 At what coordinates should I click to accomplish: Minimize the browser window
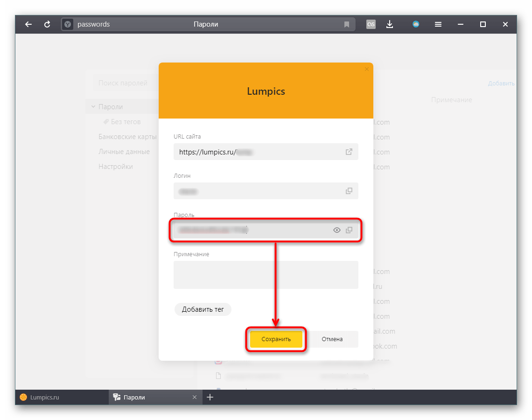click(x=461, y=24)
